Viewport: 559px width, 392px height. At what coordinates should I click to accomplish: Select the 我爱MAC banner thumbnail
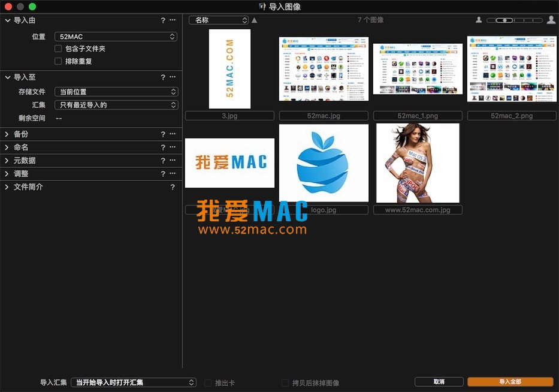(x=229, y=163)
